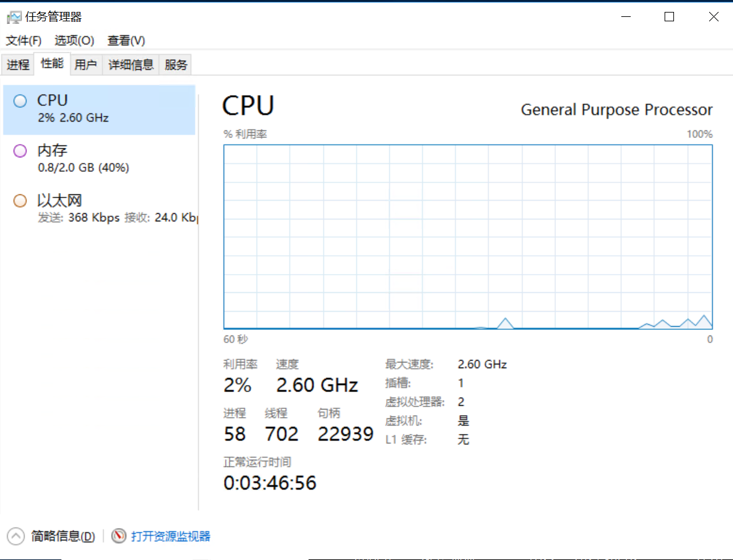This screenshot has width=733, height=560.
Task: Switch to the 进程 tab
Action: [x=18, y=65]
